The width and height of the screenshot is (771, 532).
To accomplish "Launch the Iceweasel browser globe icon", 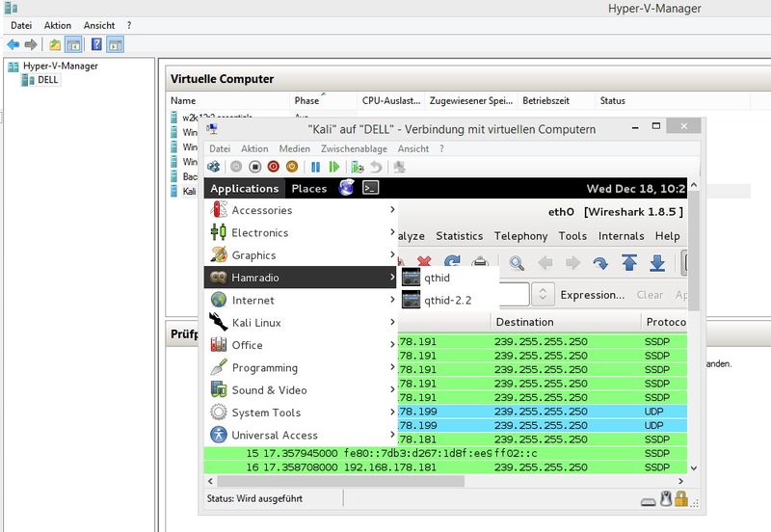I will tap(346, 189).
